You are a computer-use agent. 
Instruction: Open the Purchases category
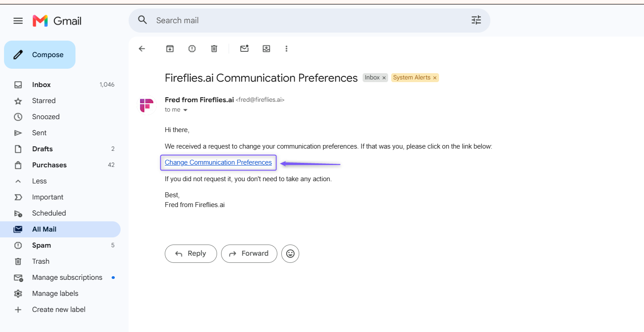click(60, 165)
